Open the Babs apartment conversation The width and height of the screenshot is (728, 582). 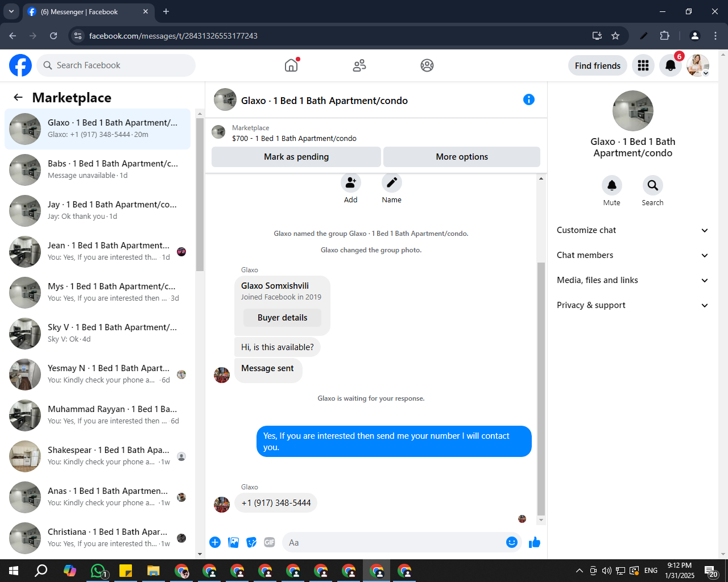(98, 170)
